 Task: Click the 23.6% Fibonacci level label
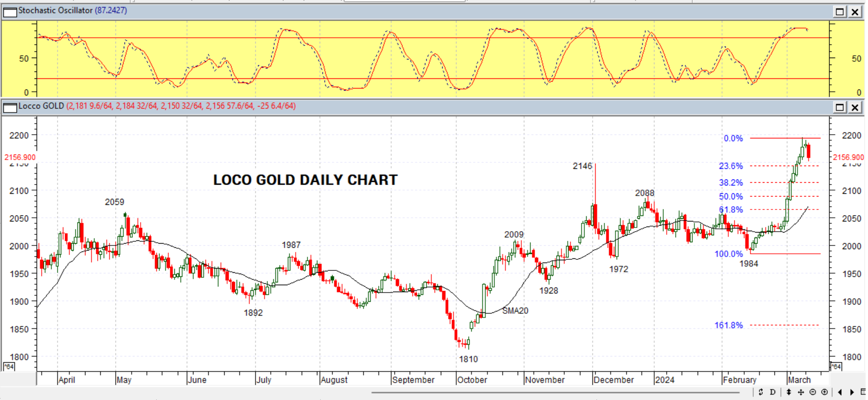731,166
